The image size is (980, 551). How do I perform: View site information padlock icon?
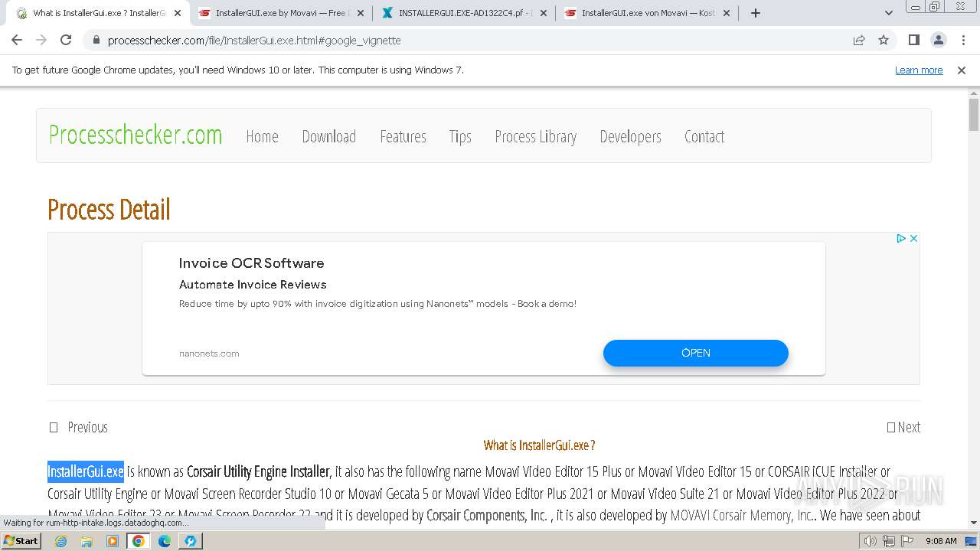96,41
